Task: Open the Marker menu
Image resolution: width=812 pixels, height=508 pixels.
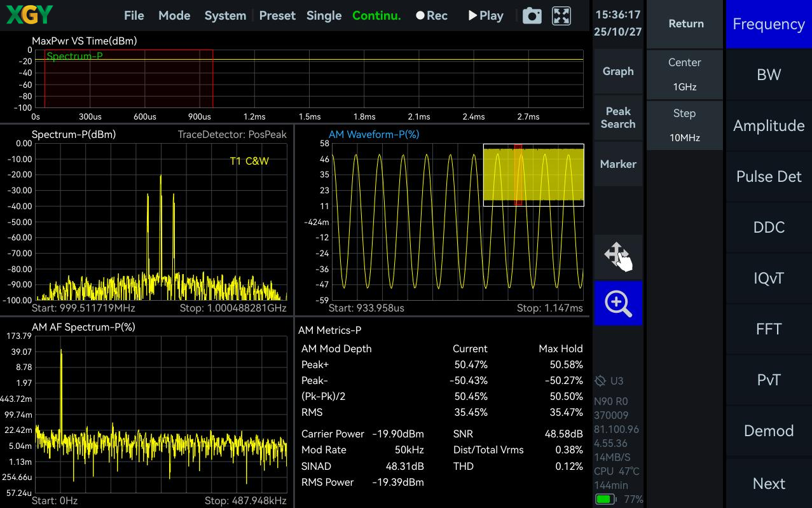Action: coord(618,164)
